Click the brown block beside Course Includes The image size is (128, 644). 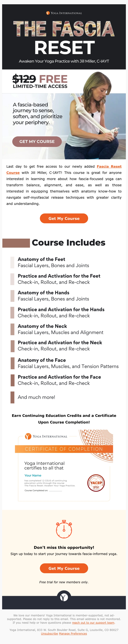pos(16,243)
